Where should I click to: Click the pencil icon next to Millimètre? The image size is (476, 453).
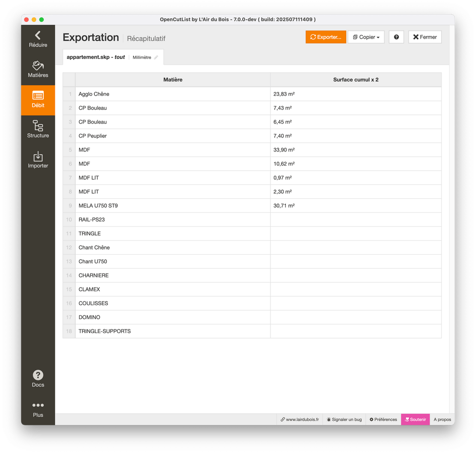(156, 57)
